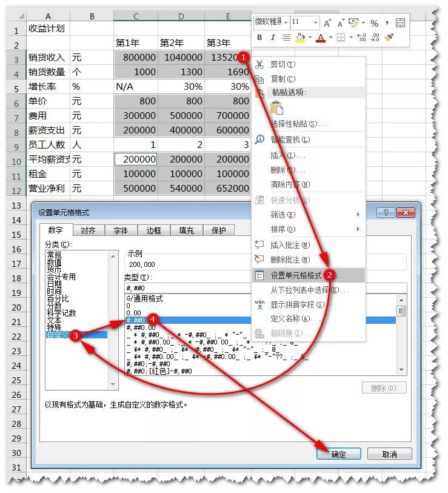This screenshot has height=493, width=448.
Task: Choose 剪切 (Cut) from context menu
Action: (x=309, y=64)
